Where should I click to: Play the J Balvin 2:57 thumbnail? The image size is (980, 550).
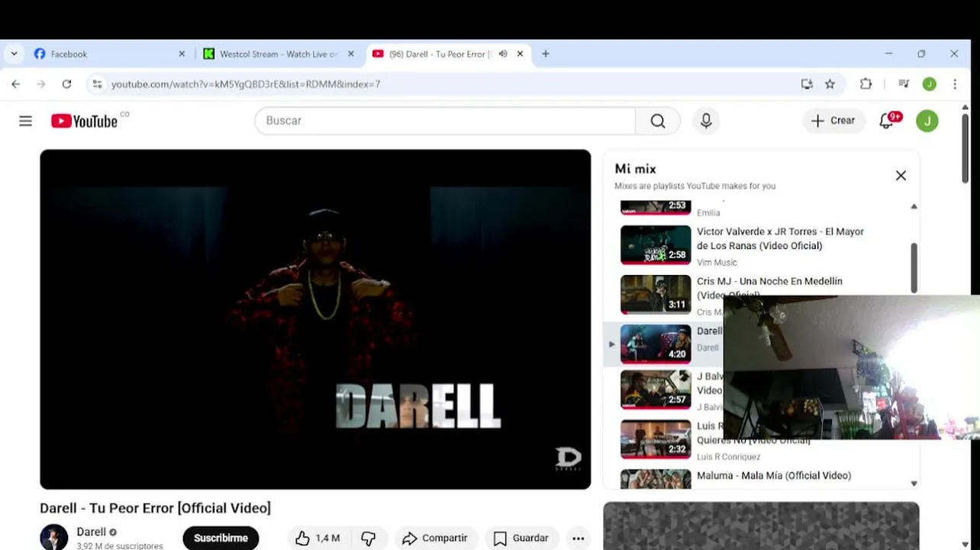click(x=656, y=390)
